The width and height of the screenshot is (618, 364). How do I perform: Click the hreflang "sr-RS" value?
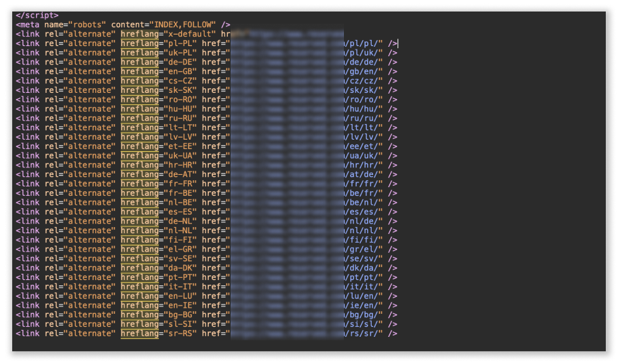180,333
